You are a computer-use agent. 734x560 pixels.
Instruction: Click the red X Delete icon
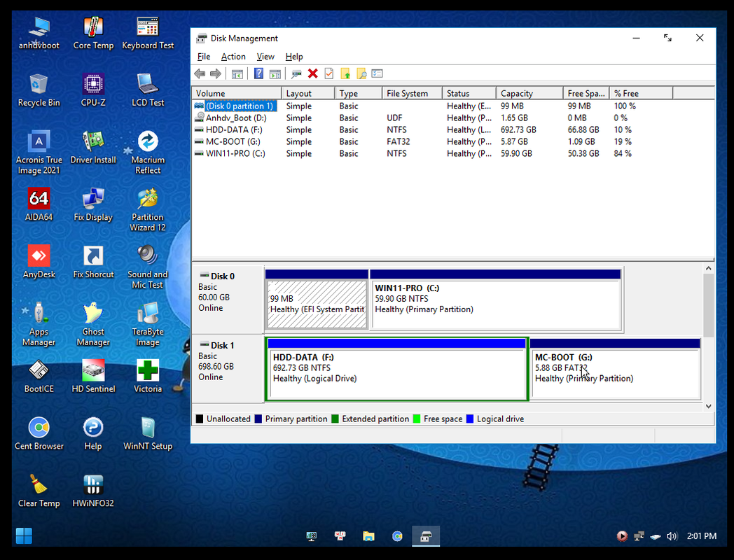tap(312, 73)
